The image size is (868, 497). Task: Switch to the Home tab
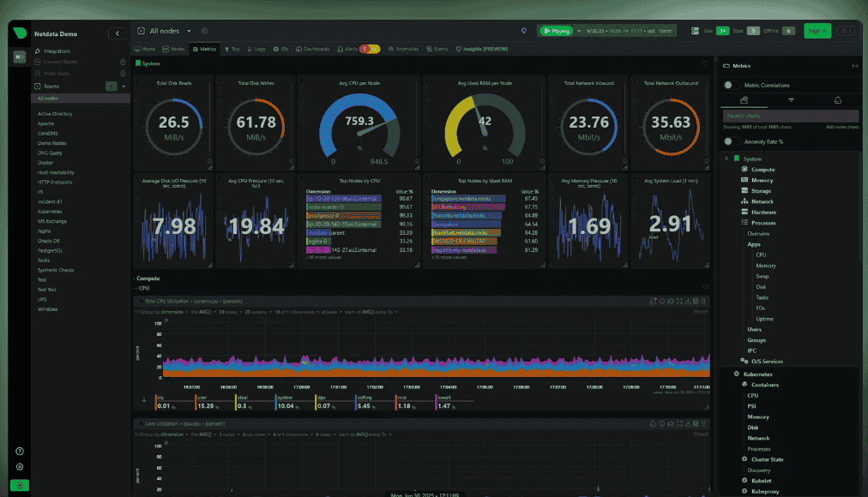click(145, 49)
